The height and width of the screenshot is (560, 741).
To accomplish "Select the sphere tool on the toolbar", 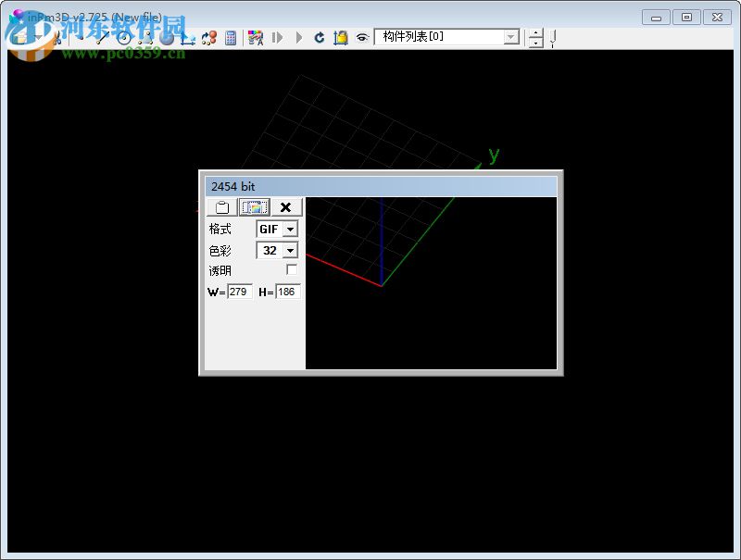I will click(x=166, y=39).
